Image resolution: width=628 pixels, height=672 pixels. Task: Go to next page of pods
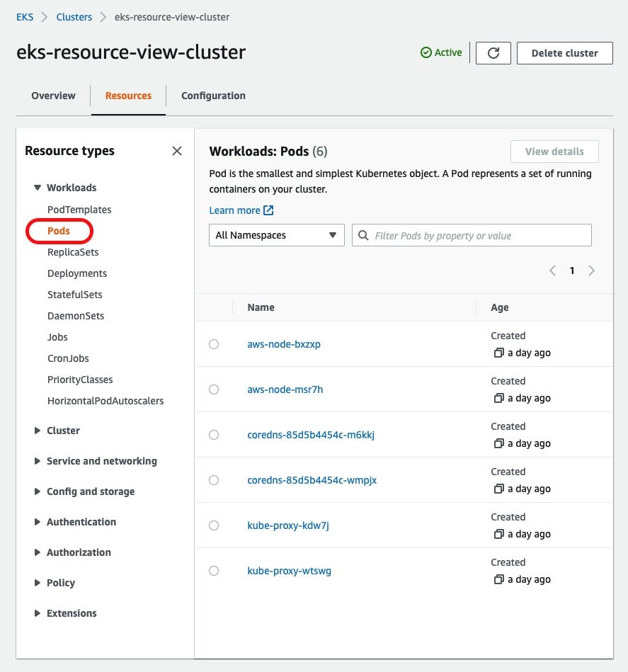592,270
